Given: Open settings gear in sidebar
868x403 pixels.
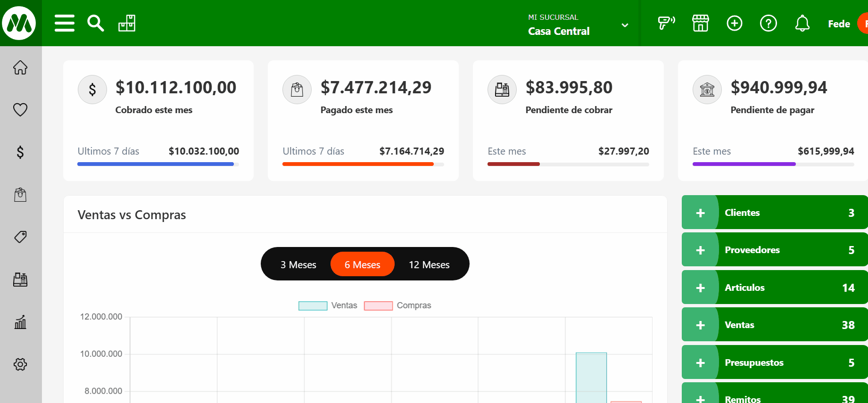Looking at the screenshot, I should [x=20, y=364].
